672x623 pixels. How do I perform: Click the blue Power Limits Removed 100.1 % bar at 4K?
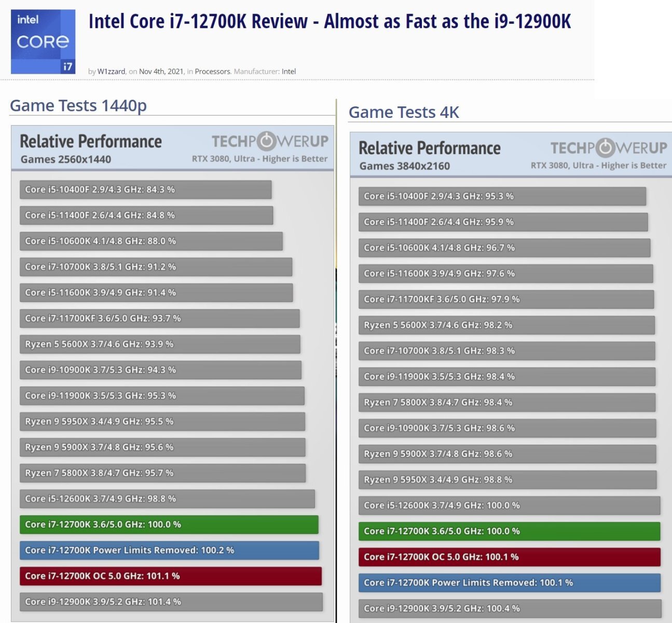[510, 583]
